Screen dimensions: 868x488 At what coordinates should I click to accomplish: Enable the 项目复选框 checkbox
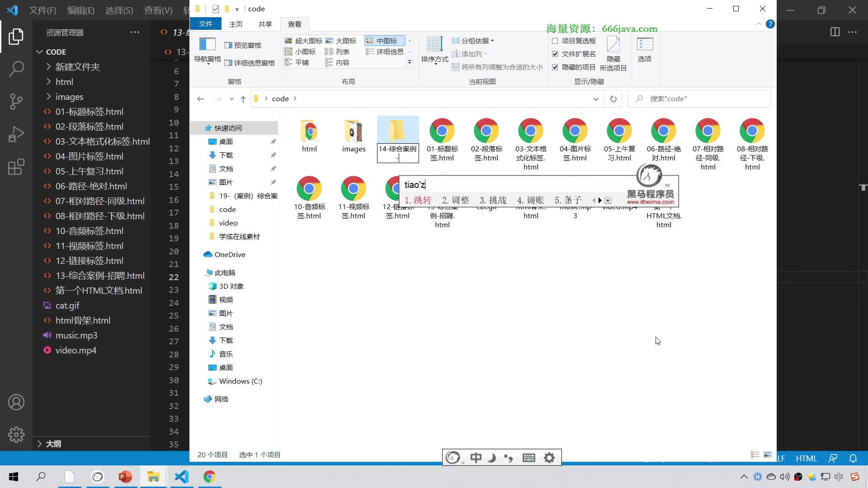coord(555,41)
